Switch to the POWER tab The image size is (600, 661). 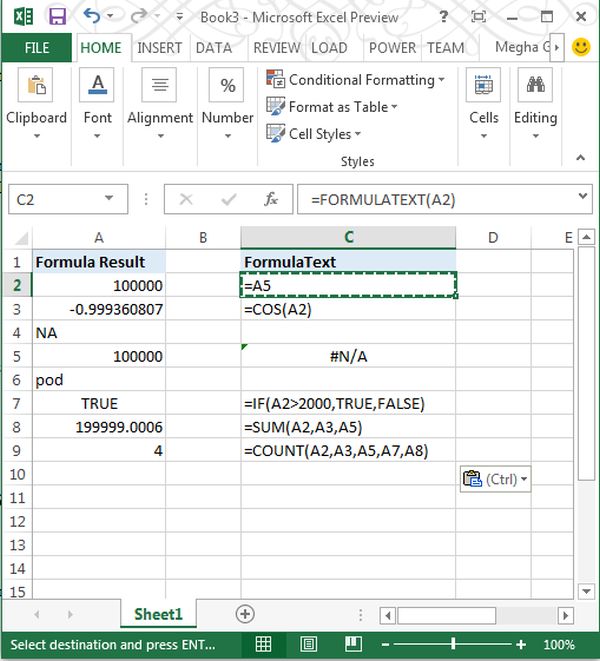(x=392, y=48)
